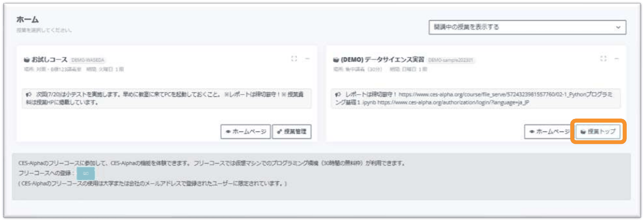Click the (DEMO) データサイエンス実習 course title

click(382, 60)
